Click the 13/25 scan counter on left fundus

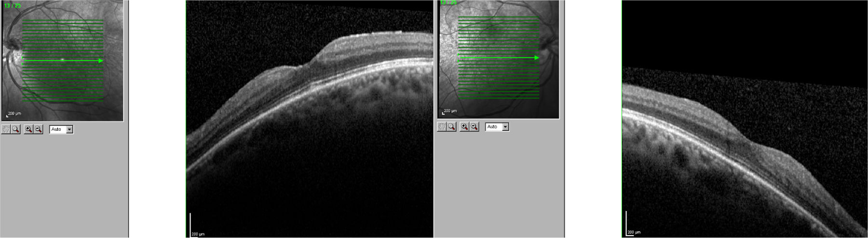13,6
